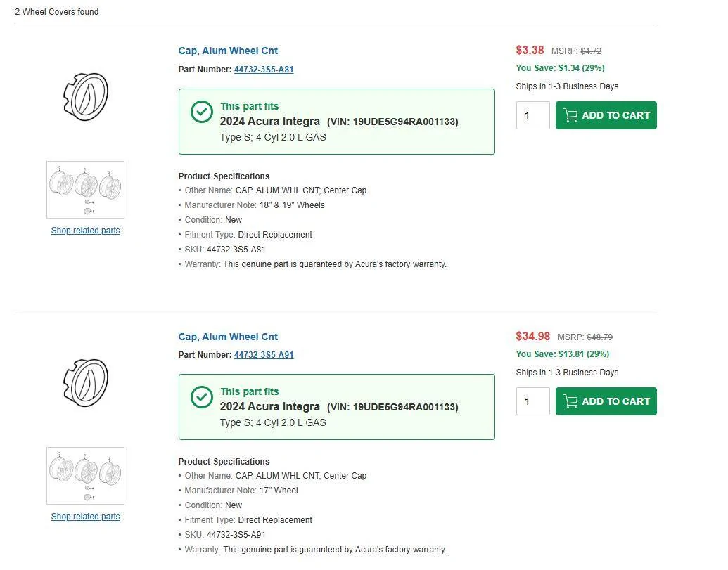
Task: Focus quantity field for the $3.38 cap
Action: pyautogui.click(x=532, y=116)
